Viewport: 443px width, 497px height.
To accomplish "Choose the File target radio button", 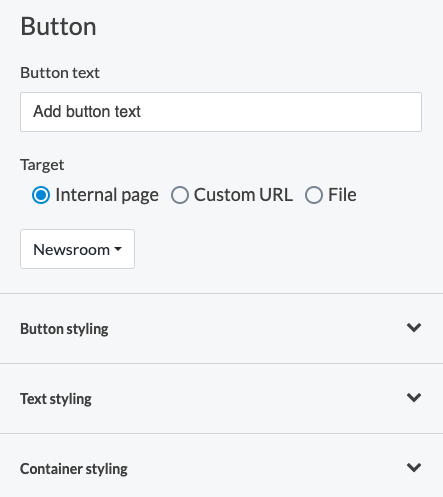I will point(314,195).
